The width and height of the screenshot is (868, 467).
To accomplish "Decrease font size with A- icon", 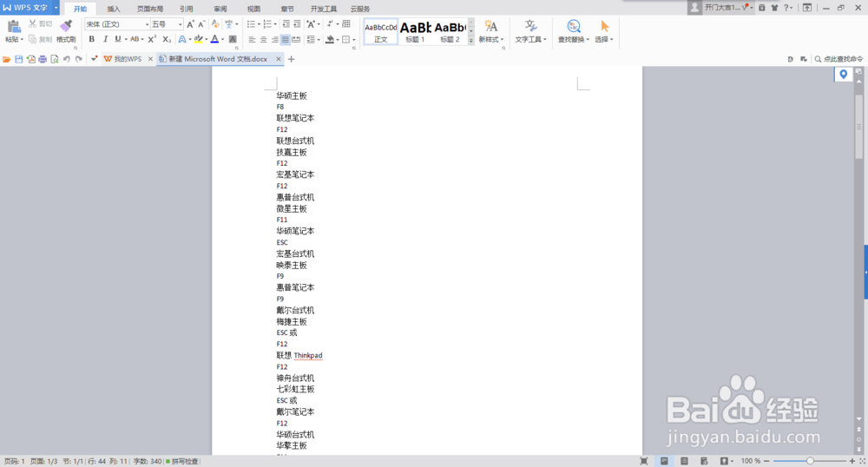I will coord(201,24).
